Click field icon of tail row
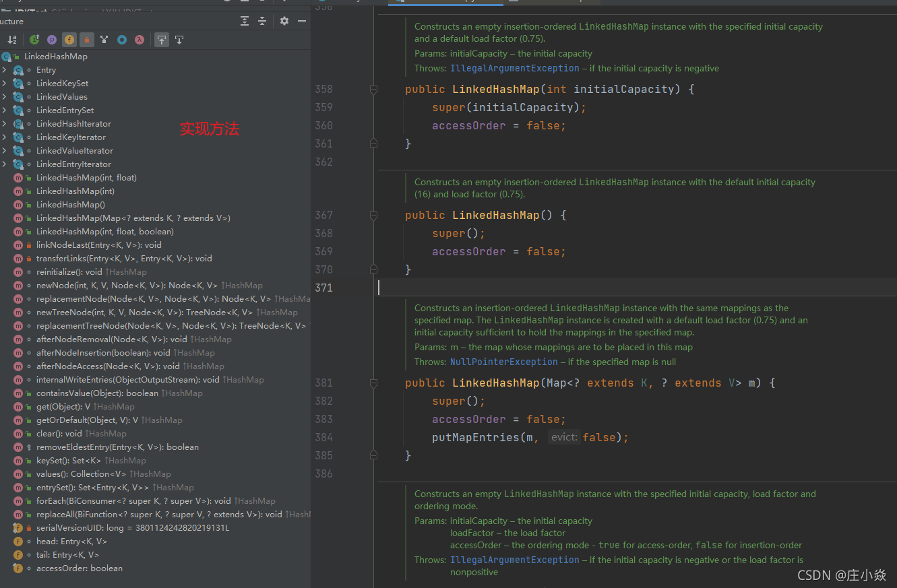Viewport: 897px width, 588px height. coord(18,555)
